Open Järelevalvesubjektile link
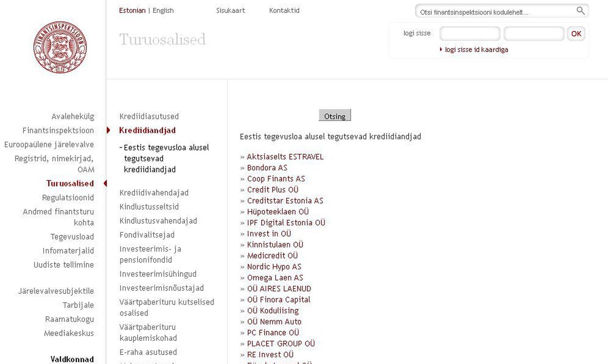This screenshot has width=608, height=364. tap(56, 291)
